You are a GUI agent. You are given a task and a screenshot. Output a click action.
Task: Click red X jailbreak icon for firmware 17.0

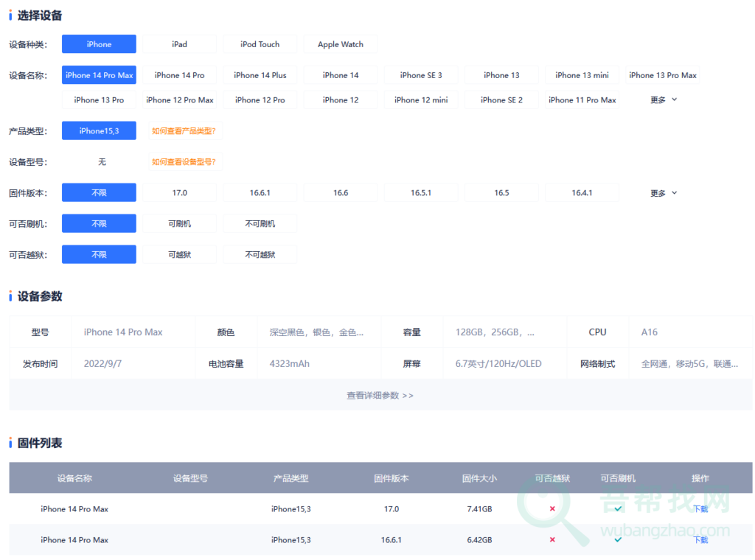click(x=552, y=509)
